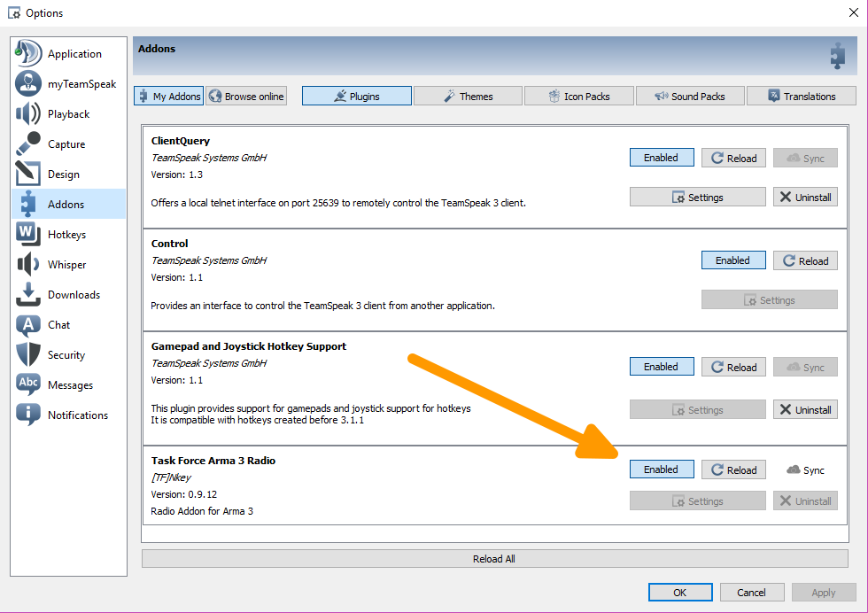Reload the Gamepad and Joystick Hotkey plugin
The image size is (868, 613).
coord(733,367)
